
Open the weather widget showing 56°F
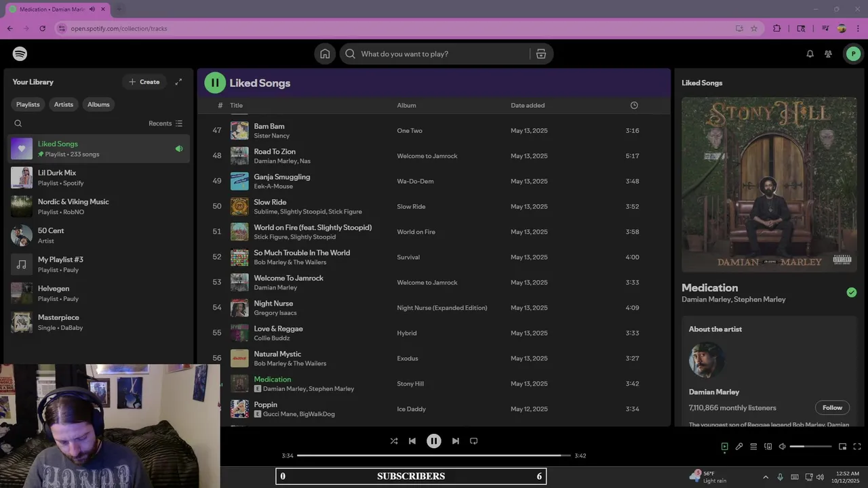tap(707, 477)
